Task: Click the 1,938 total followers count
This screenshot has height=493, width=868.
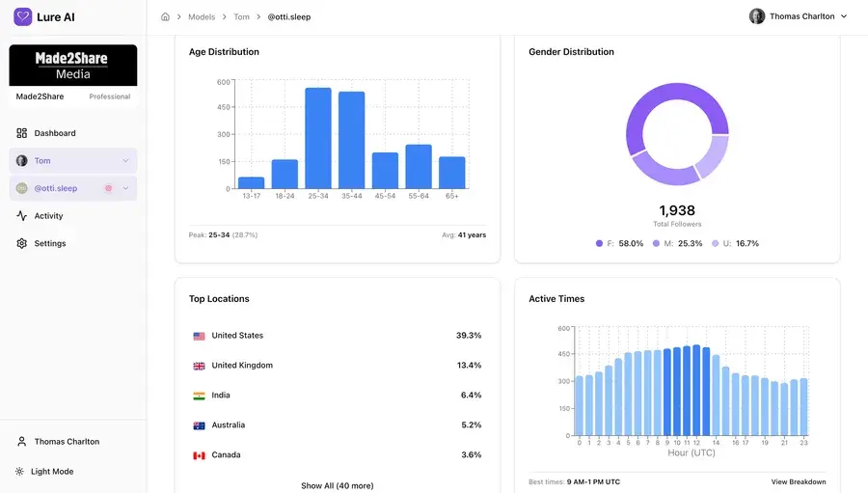Action: (677, 210)
